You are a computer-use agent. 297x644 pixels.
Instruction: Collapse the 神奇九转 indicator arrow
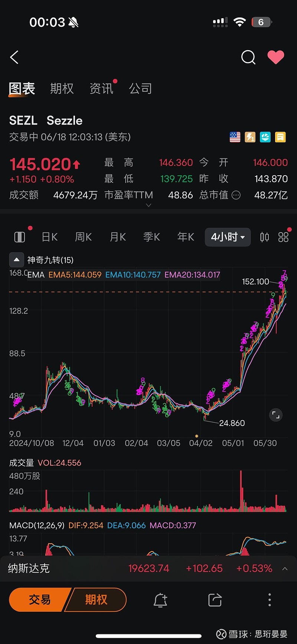tap(16, 260)
